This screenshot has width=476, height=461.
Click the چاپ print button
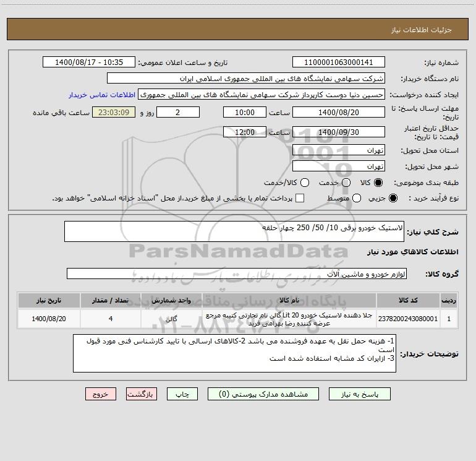click(182, 394)
